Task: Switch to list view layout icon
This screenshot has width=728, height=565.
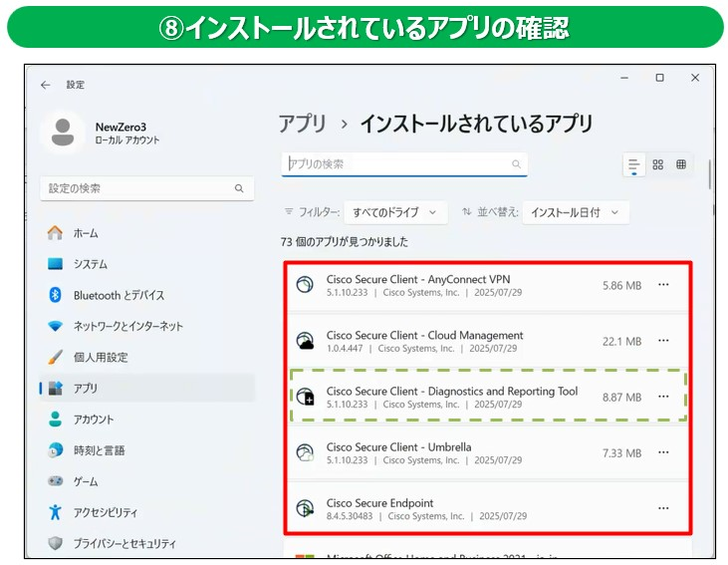Action: pos(633,164)
